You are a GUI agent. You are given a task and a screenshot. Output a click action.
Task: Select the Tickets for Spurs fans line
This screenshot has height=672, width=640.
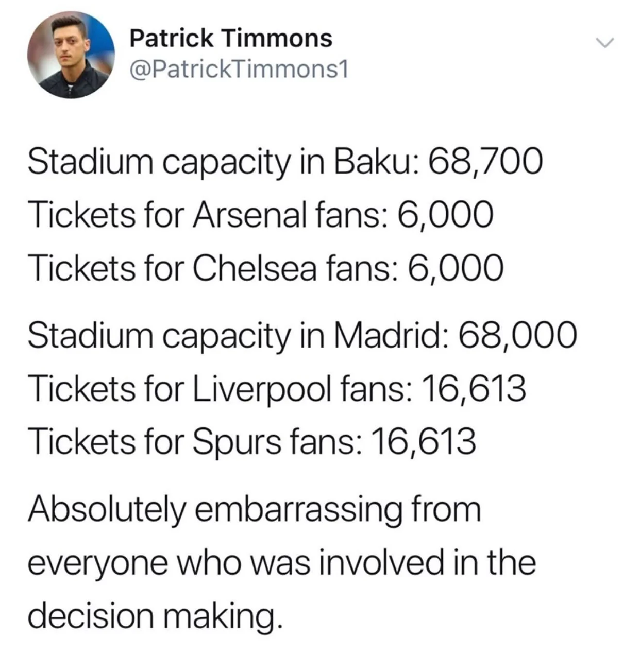click(x=251, y=442)
